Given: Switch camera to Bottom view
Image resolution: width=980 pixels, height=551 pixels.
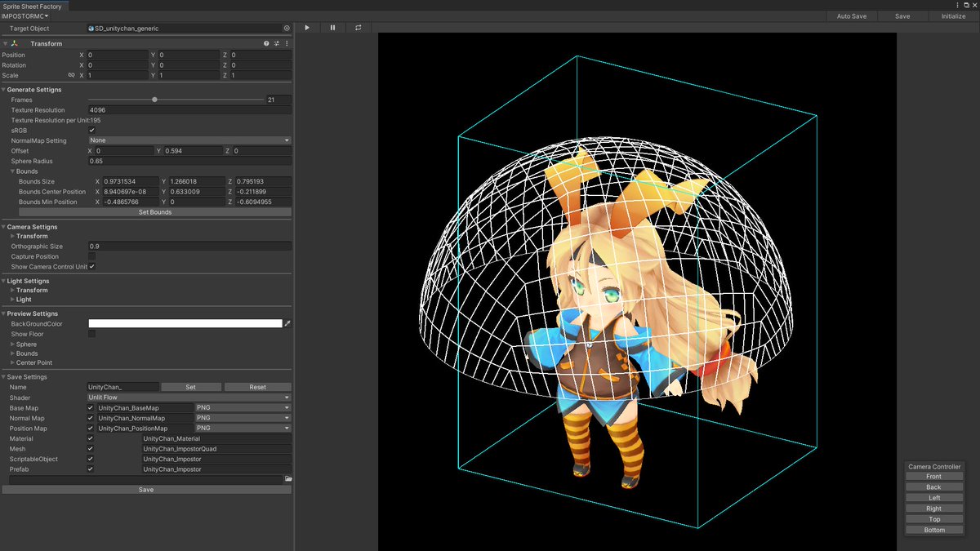Looking at the screenshot, I should coord(933,530).
